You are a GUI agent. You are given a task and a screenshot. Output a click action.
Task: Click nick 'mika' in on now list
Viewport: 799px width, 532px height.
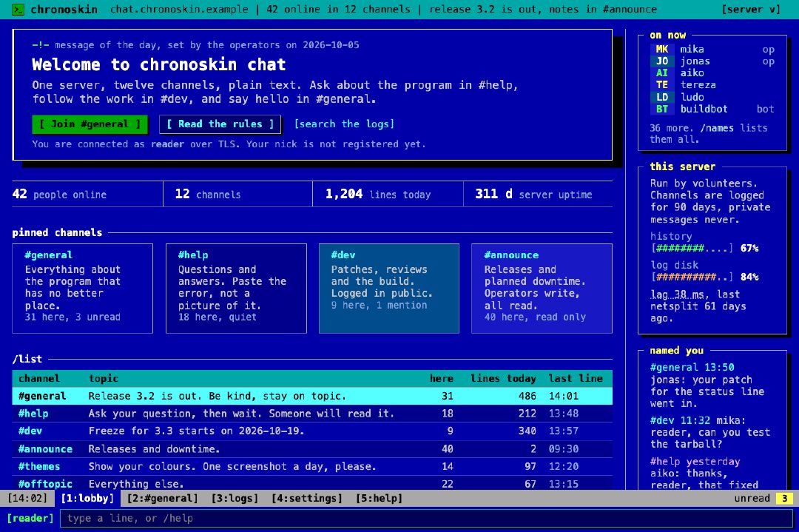click(692, 49)
